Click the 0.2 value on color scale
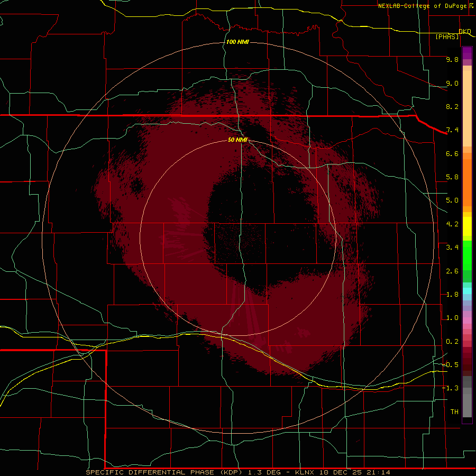Viewport: 476px width, 476px height. point(452,342)
